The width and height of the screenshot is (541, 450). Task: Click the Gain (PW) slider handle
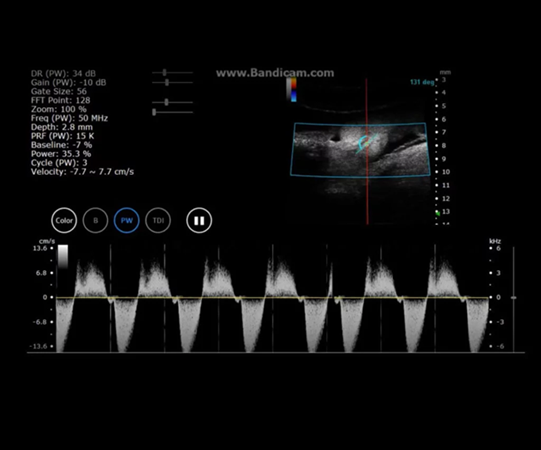coord(167,82)
